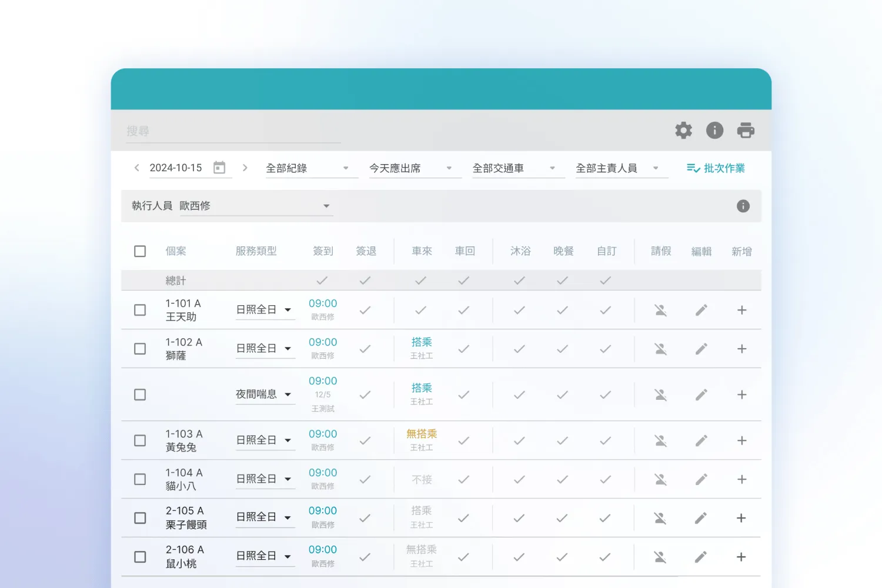Image resolution: width=882 pixels, height=588 pixels.
Task: Focus the 搜尋 search field
Action: pos(233,131)
